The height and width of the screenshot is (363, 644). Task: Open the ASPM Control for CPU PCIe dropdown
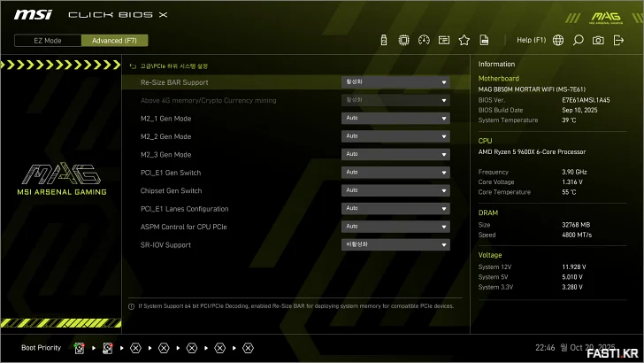(395, 227)
